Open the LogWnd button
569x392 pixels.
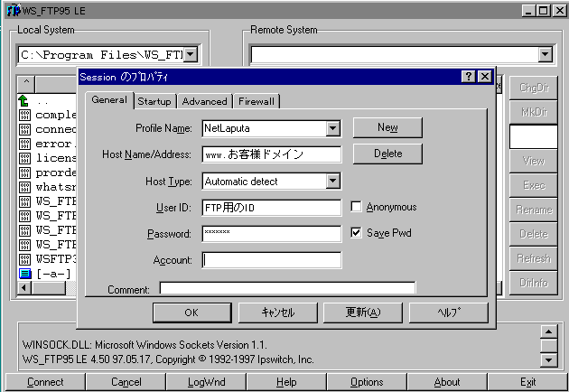[x=207, y=382]
